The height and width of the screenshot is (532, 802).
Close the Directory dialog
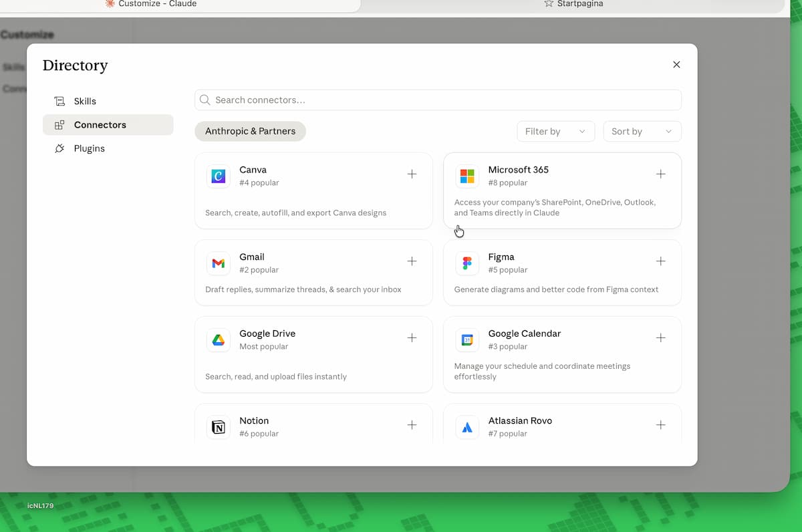(x=676, y=65)
